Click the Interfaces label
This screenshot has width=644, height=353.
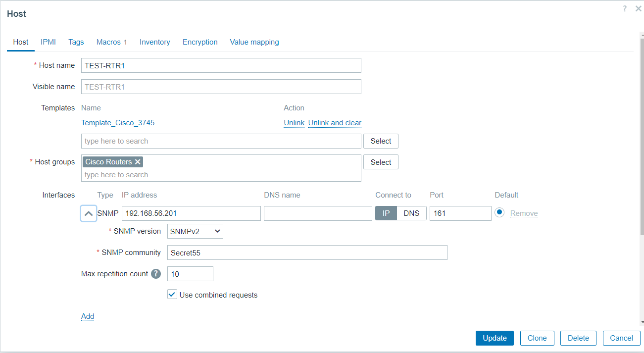coord(58,195)
